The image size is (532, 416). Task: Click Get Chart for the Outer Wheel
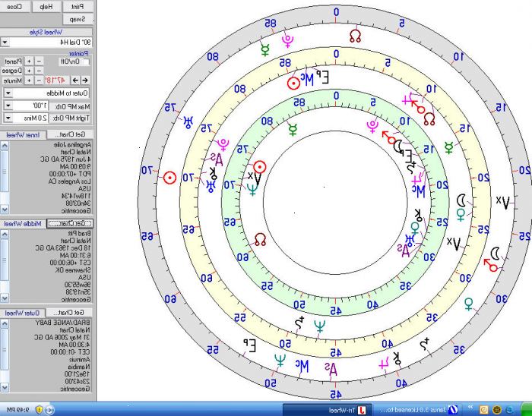click(71, 312)
